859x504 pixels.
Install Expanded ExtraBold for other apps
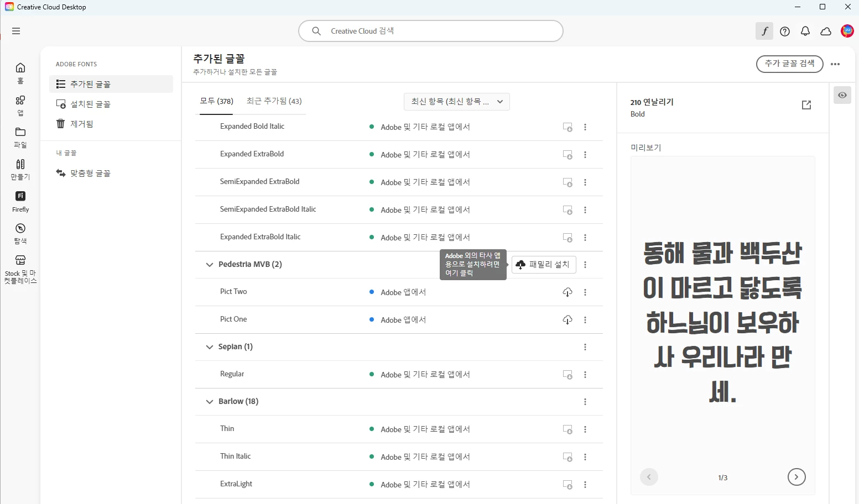coord(568,155)
